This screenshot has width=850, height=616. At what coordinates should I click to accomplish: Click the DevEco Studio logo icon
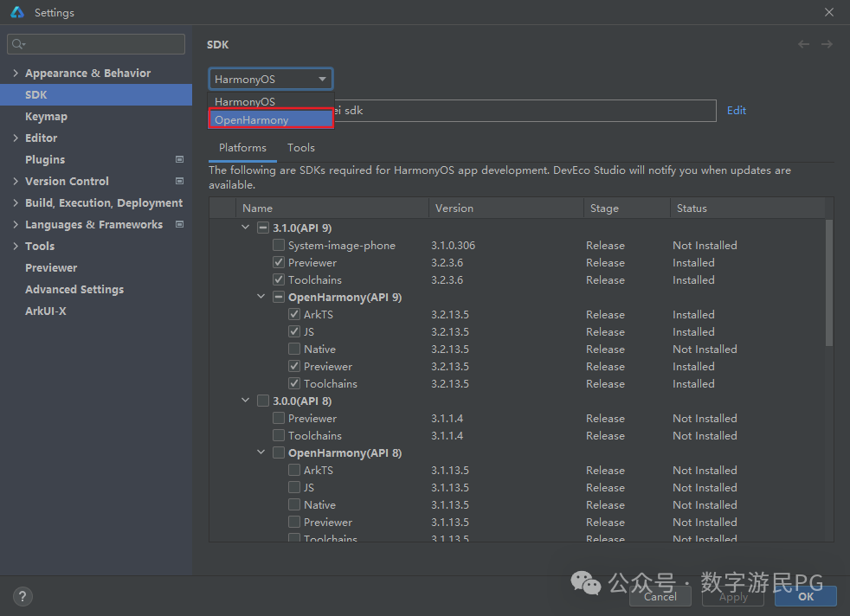[17, 12]
